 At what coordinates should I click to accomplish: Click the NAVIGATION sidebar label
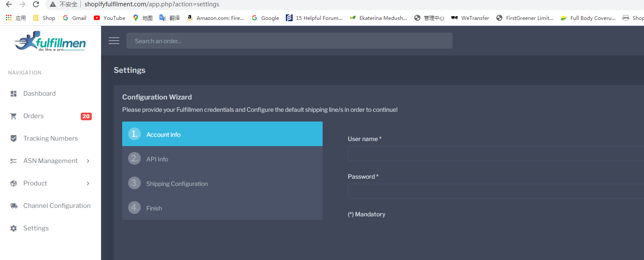(x=25, y=73)
